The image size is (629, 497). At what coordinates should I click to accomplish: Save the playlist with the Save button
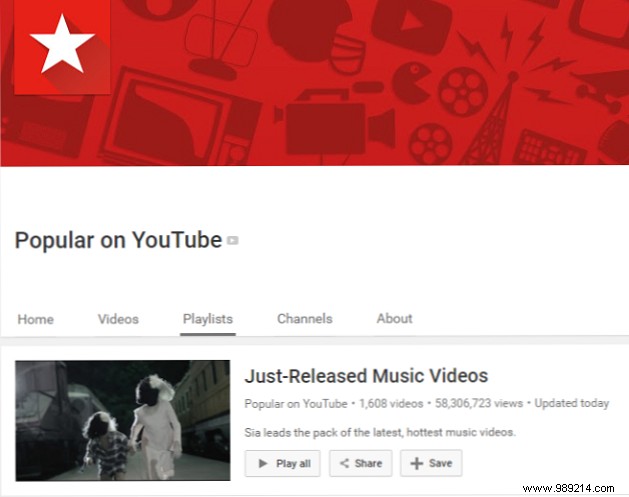click(x=431, y=463)
